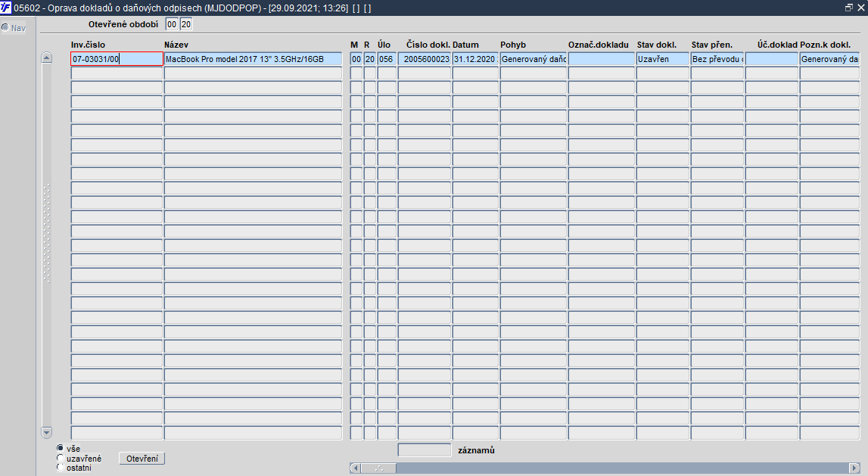Select the Nav radio button
This screenshot has width=868, height=476.
(5, 27)
